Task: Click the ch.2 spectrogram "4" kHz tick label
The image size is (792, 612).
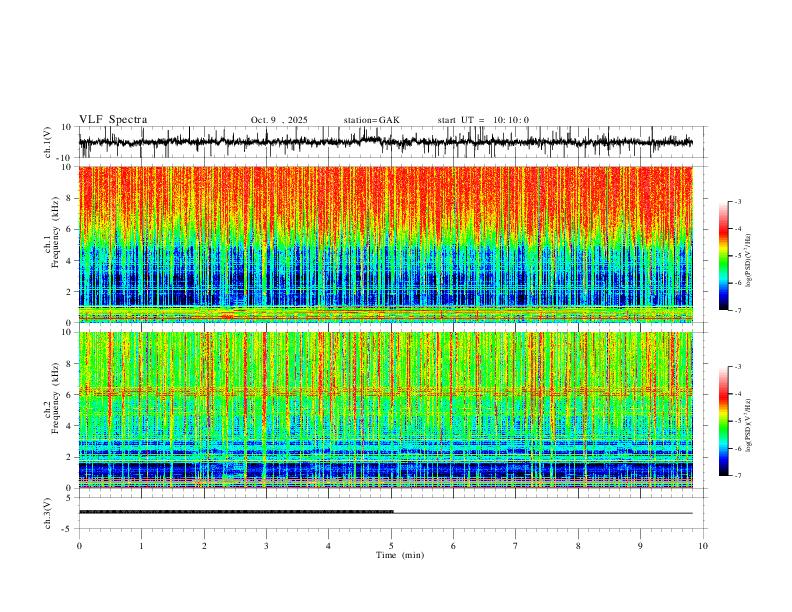Action: [x=70, y=426]
